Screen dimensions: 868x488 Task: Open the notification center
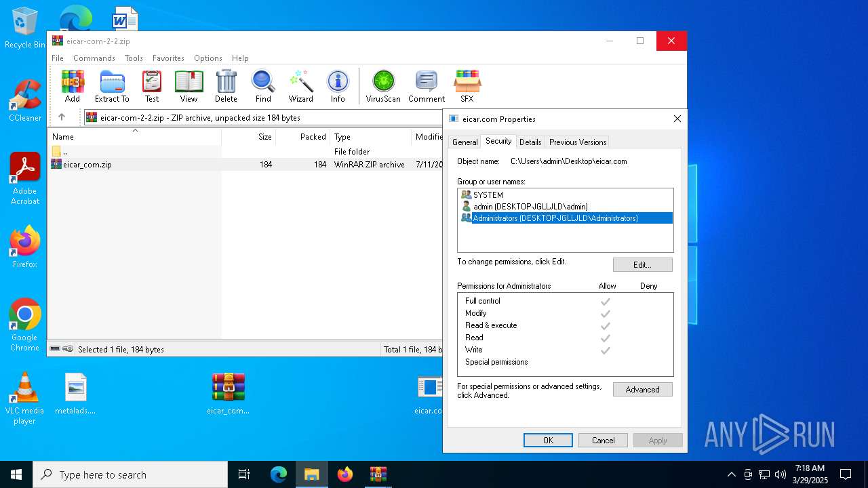click(x=846, y=474)
